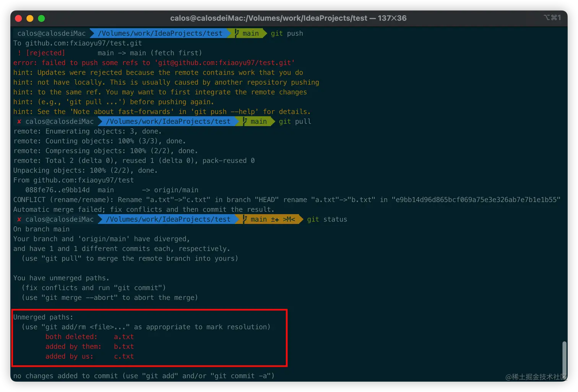Click the ⌥⌘1 shortcut indicator in title bar
Image resolution: width=578 pixels, height=392 pixels.
pos(552,18)
